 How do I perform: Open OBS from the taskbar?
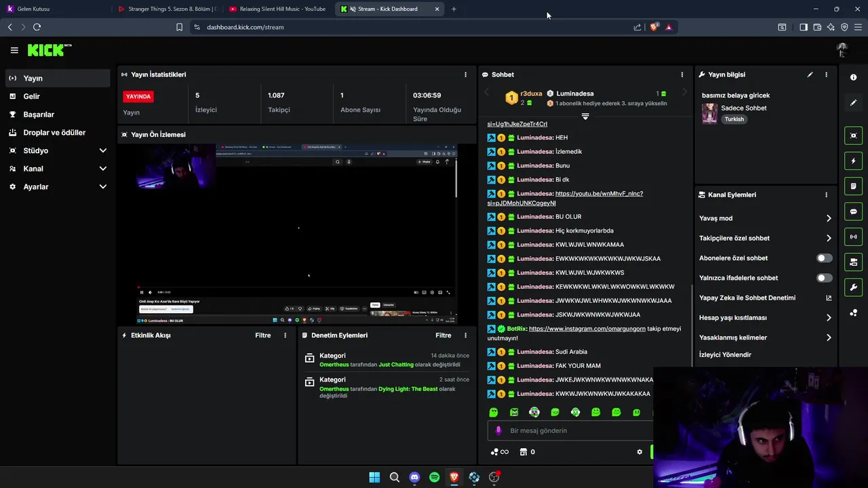tap(494, 477)
